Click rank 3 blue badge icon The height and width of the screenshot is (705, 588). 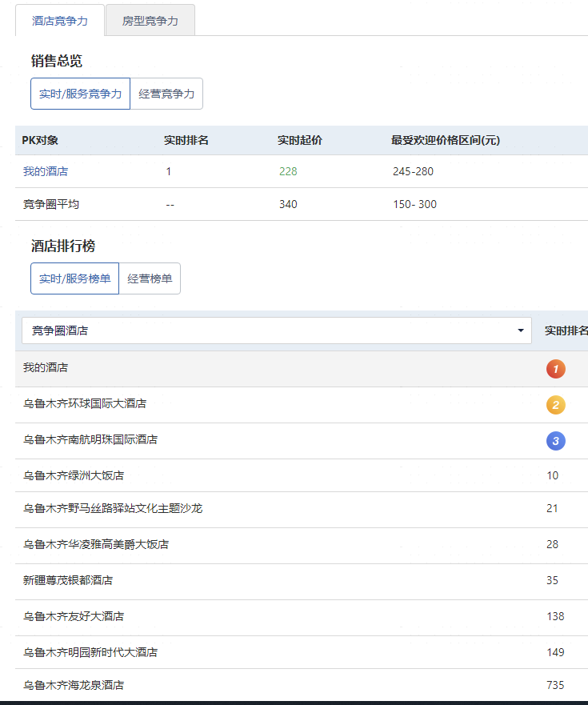556,441
